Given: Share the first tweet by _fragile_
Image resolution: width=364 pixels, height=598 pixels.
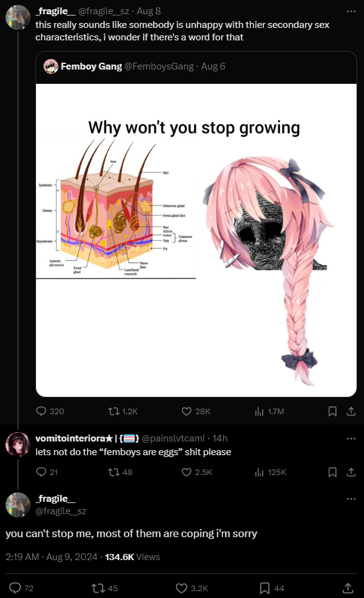Looking at the screenshot, I should [351, 411].
